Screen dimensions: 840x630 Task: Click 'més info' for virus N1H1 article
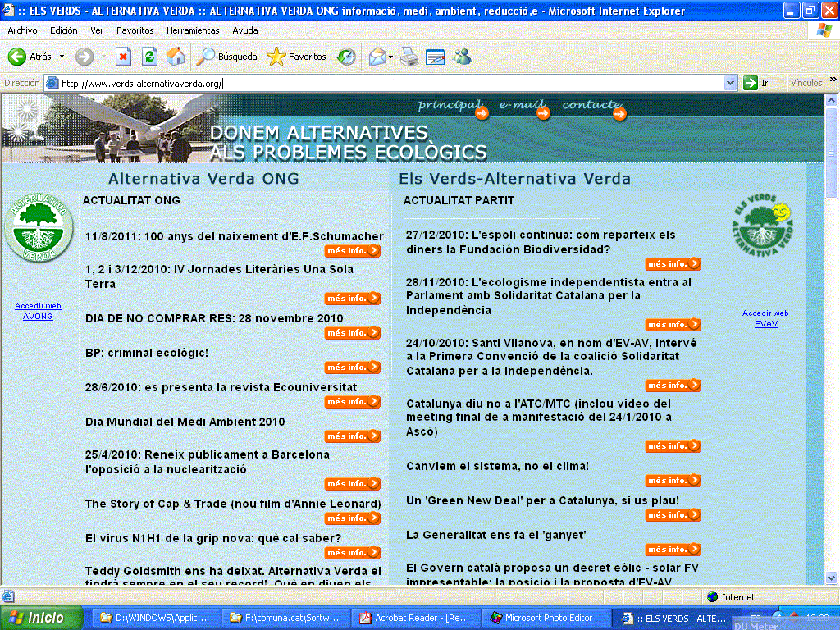click(353, 553)
